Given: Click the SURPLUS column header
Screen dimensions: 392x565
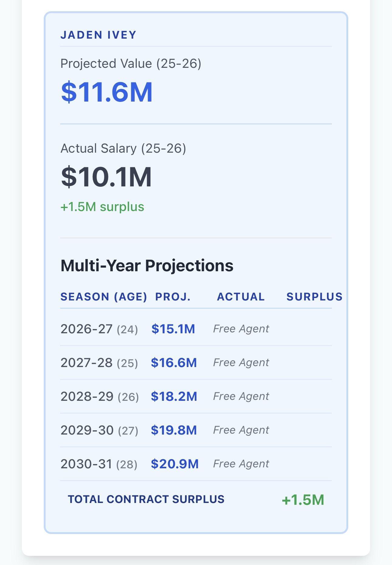Looking at the screenshot, I should coord(314,297).
